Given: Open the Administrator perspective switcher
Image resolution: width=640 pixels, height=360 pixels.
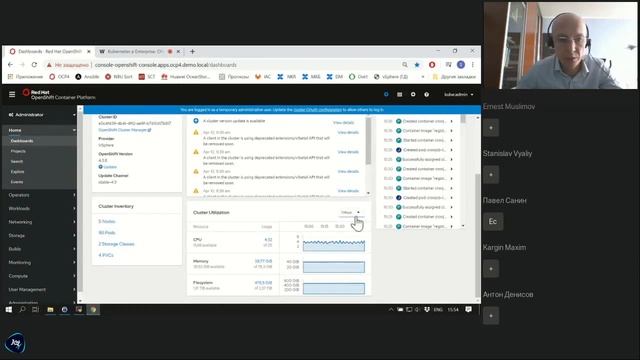Looking at the screenshot, I should coord(41,115).
